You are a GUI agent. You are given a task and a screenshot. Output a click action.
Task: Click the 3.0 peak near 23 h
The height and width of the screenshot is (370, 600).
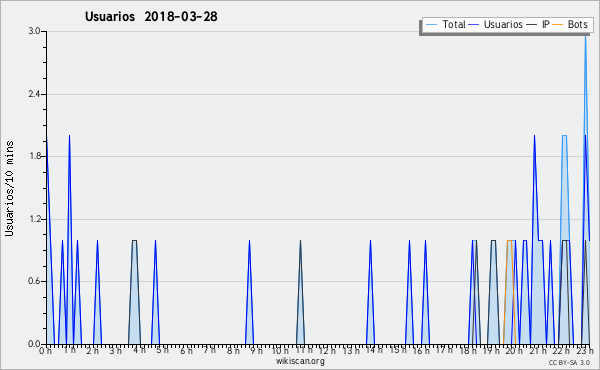pos(585,34)
